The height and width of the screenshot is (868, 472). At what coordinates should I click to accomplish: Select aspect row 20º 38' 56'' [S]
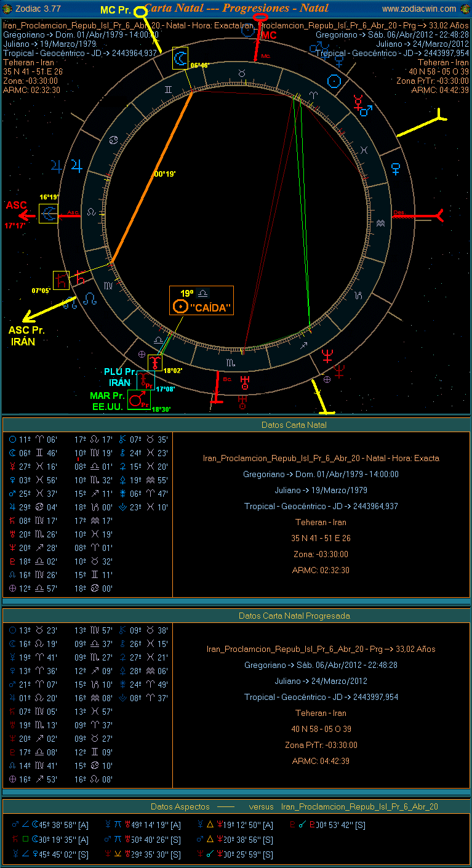235,840
